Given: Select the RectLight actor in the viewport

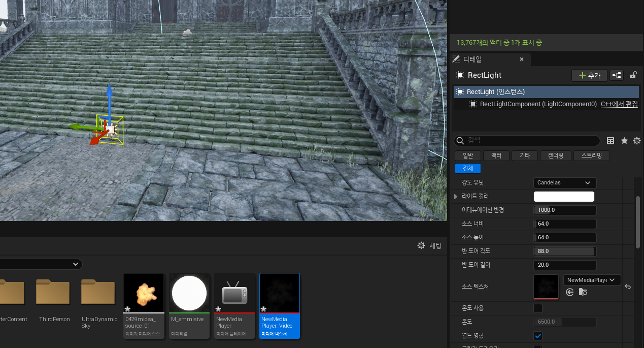Looking at the screenshot, I should (110, 129).
